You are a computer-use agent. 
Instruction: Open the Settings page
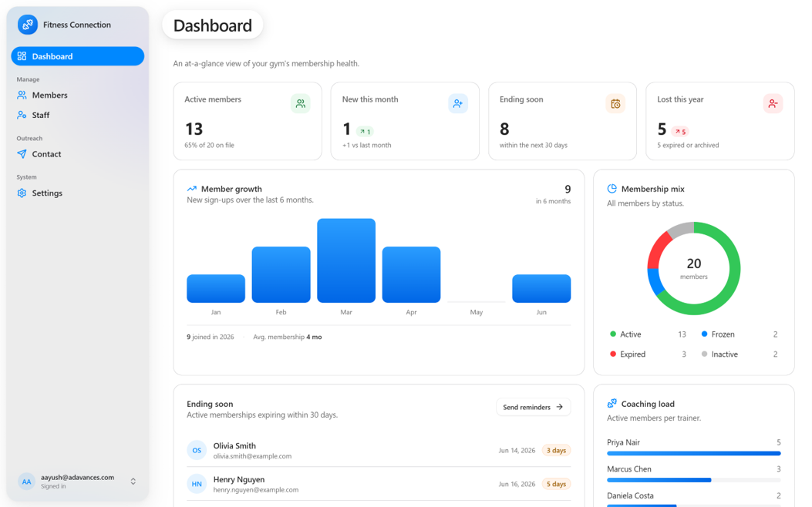point(78,193)
